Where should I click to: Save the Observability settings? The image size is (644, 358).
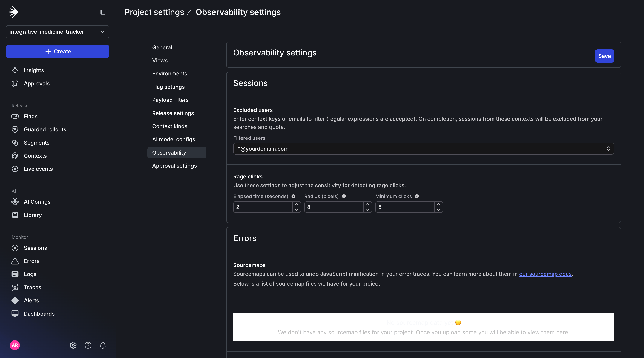click(x=605, y=56)
